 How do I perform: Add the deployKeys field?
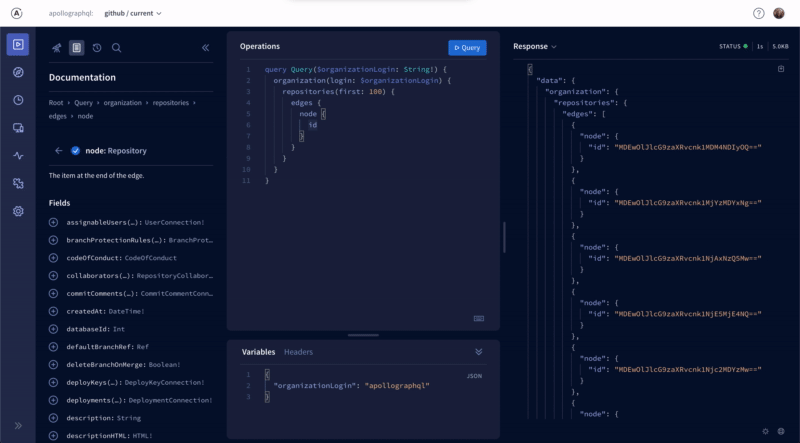[53, 382]
